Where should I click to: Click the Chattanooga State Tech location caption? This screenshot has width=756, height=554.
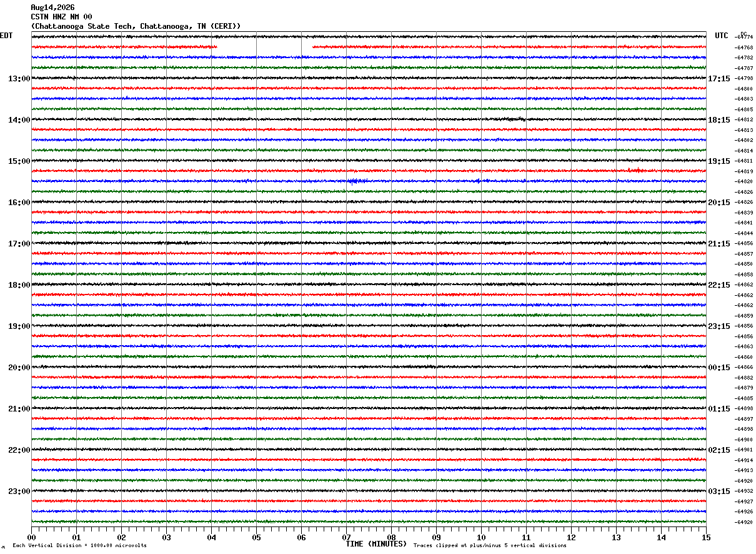[136, 26]
